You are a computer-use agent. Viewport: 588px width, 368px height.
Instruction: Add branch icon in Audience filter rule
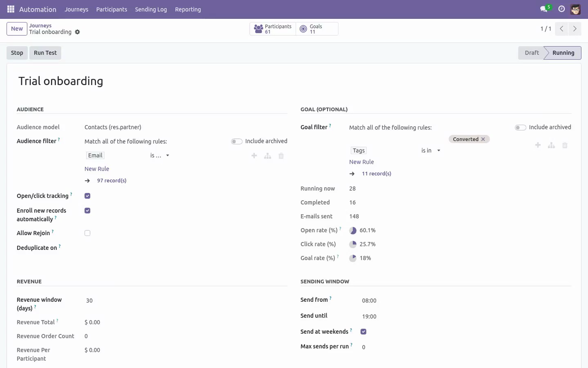[x=268, y=156]
